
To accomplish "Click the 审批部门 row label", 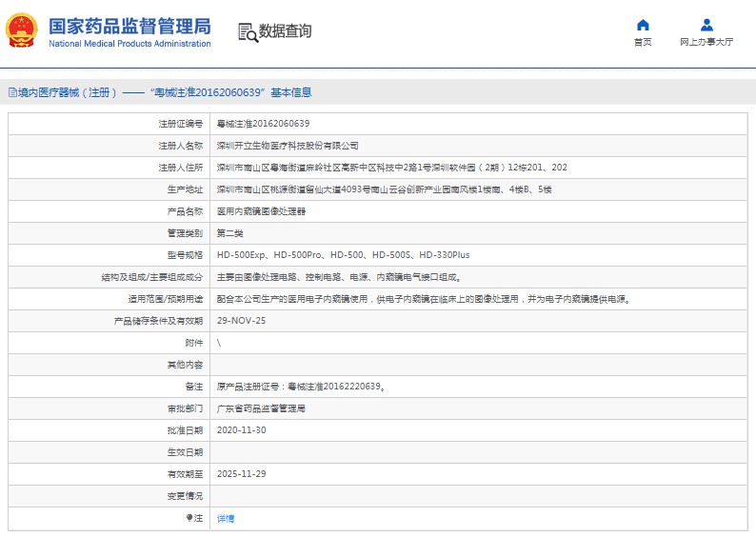I will [x=185, y=408].
